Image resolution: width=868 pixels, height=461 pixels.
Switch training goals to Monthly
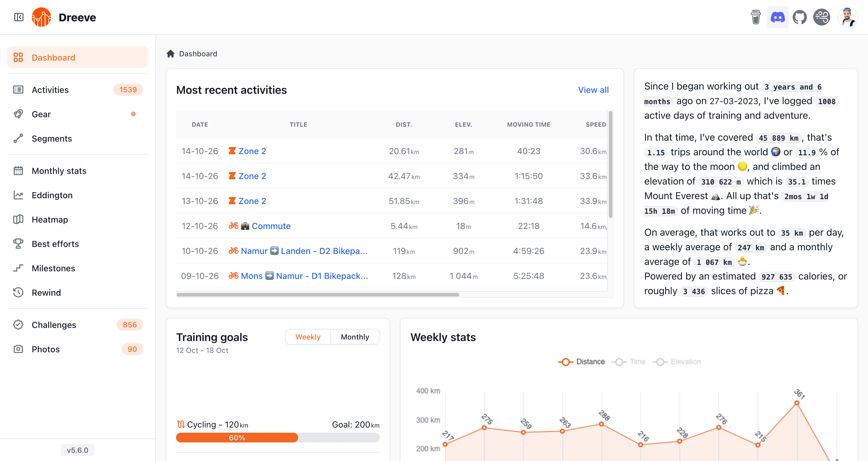point(355,337)
